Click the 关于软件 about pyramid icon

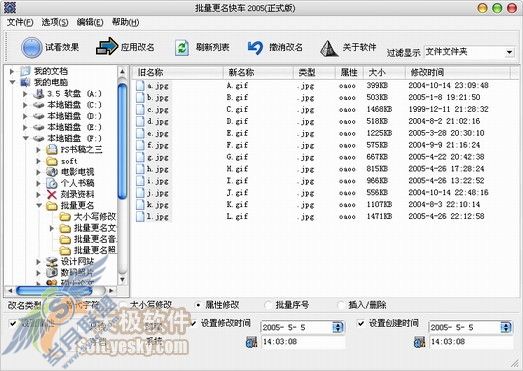coord(329,48)
